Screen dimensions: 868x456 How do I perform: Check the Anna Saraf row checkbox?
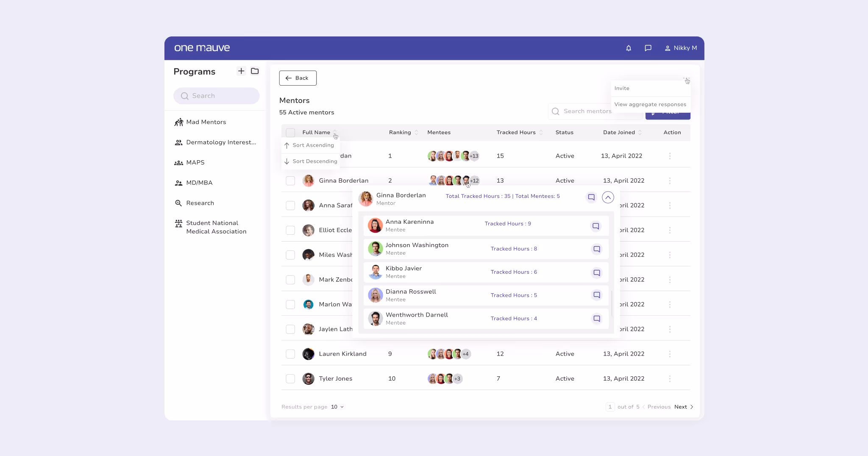[290, 206]
